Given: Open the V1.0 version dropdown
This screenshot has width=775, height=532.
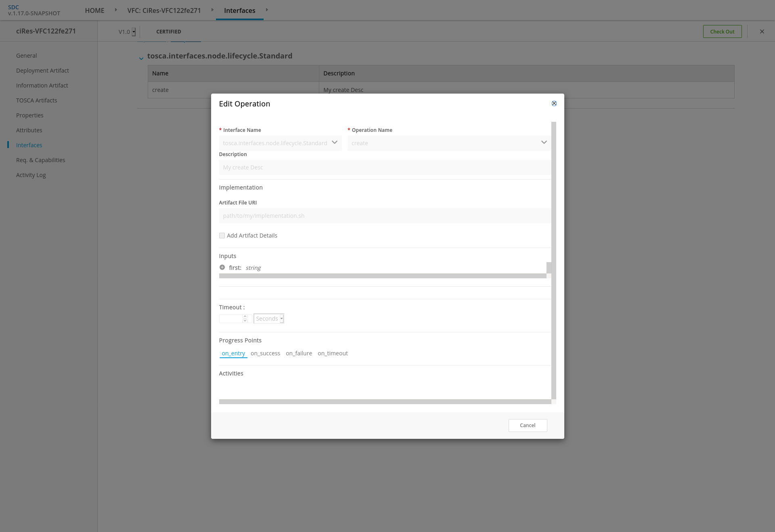Looking at the screenshot, I should (x=134, y=32).
